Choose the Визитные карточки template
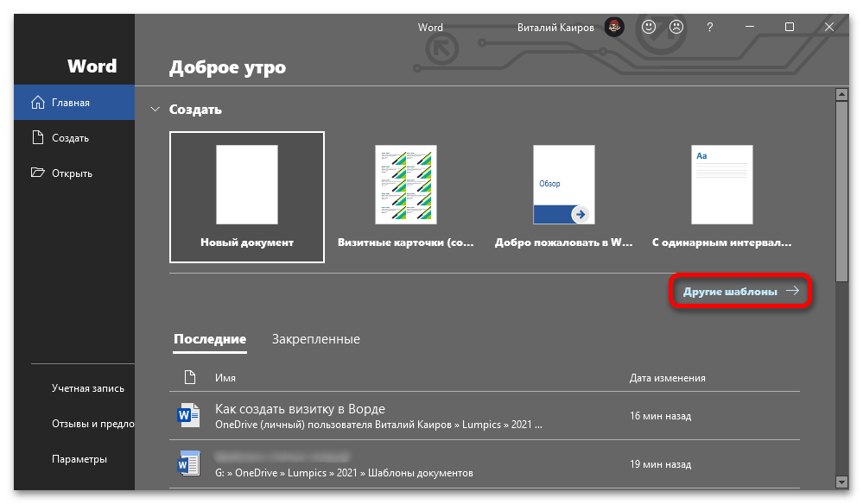The height and width of the screenshot is (504, 863). point(406,198)
